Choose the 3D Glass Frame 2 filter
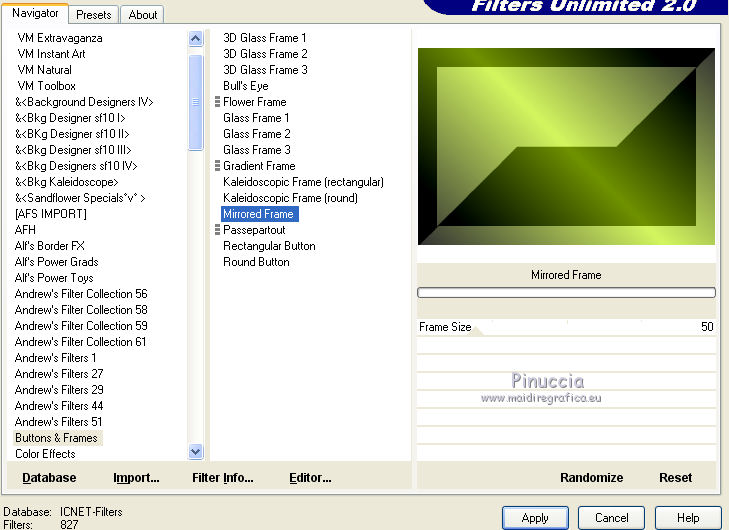The height and width of the screenshot is (530, 729). tap(265, 54)
